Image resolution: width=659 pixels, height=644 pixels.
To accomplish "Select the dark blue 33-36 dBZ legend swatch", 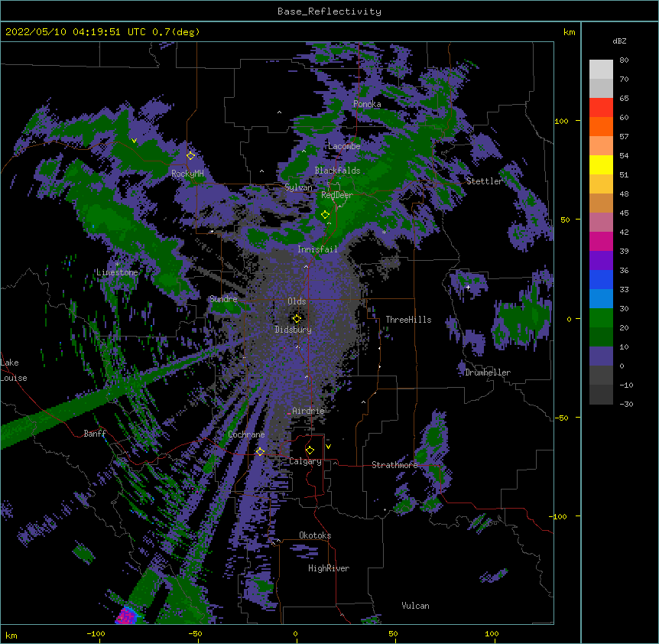I will point(601,279).
